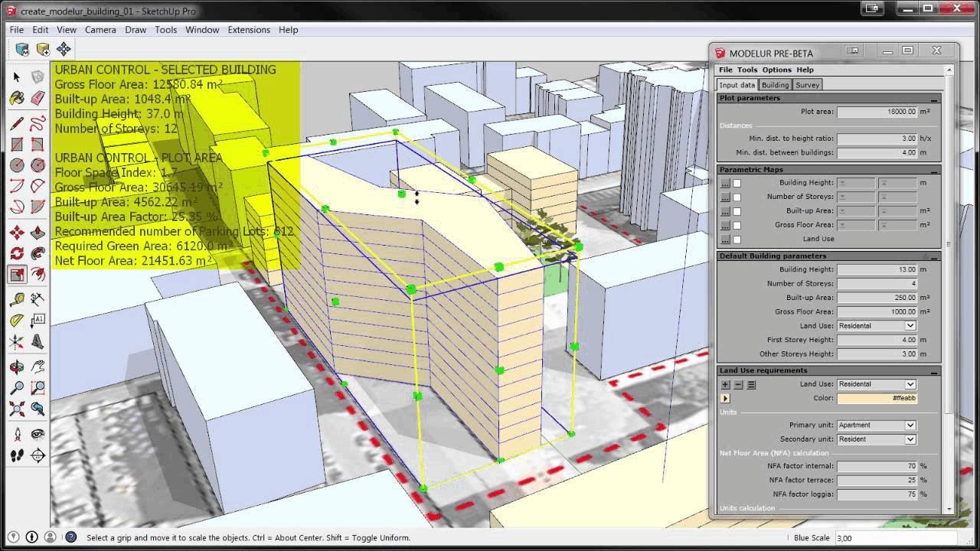This screenshot has width=980, height=551.
Task: Collapse the Default Building parameters section
Action: click(933, 256)
